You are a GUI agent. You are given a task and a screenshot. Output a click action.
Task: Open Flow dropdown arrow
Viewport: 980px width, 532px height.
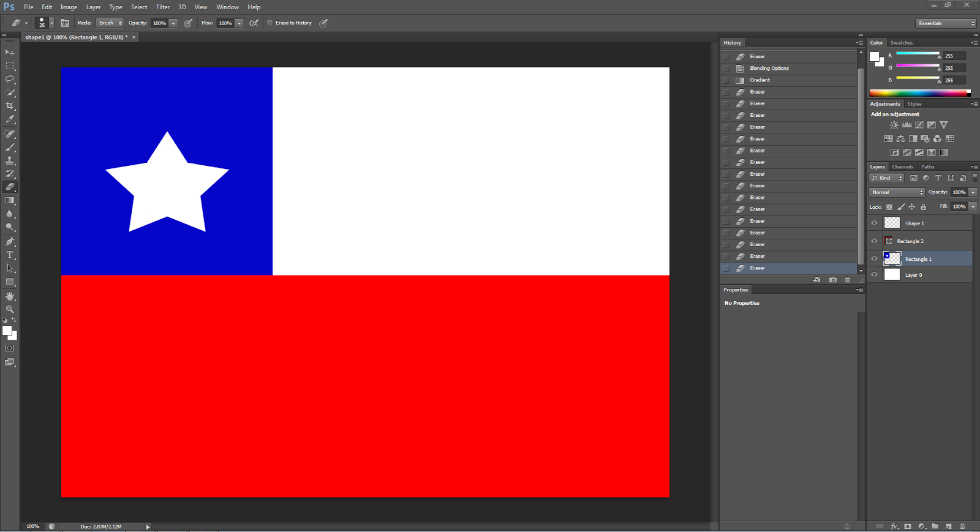coord(239,23)
